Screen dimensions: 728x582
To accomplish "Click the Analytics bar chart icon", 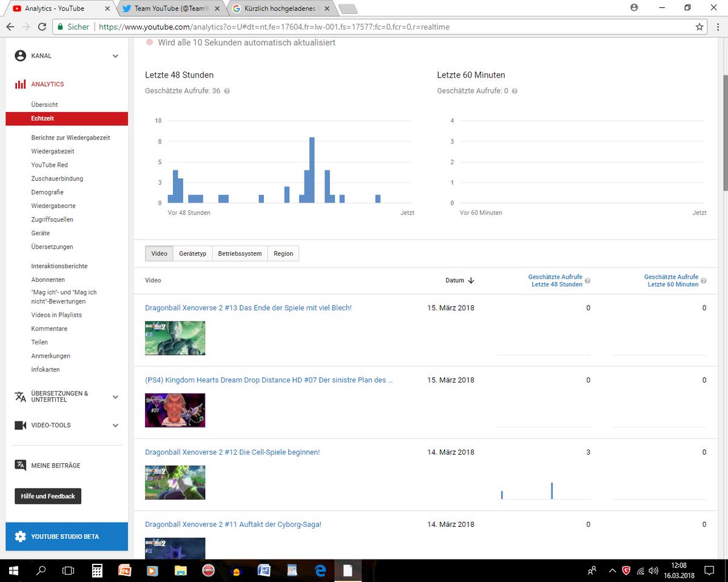I will tap(21, 84).
